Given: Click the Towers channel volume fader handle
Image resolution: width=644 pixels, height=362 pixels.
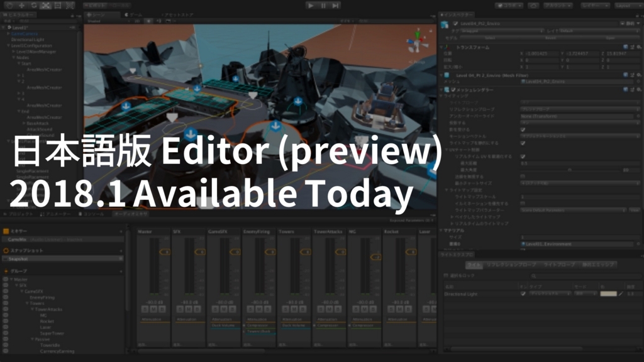Looking at the screenshot, I should 306,251.
